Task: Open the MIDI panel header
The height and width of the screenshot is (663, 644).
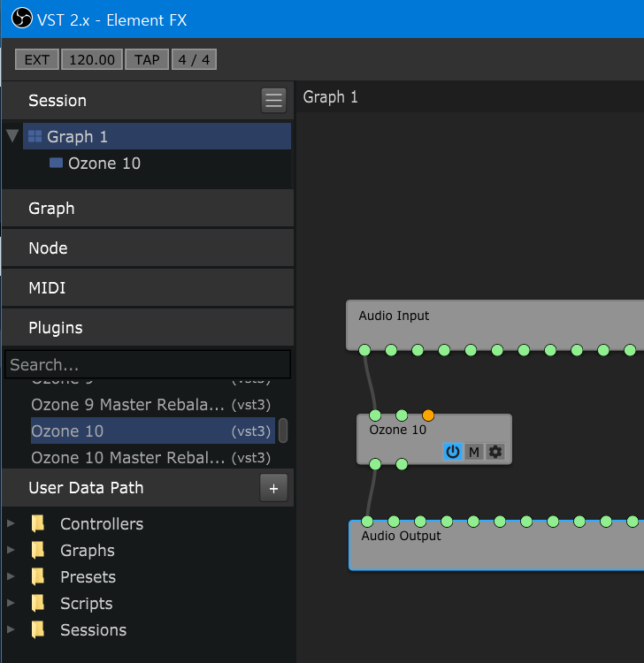Action: pos(148,287)
